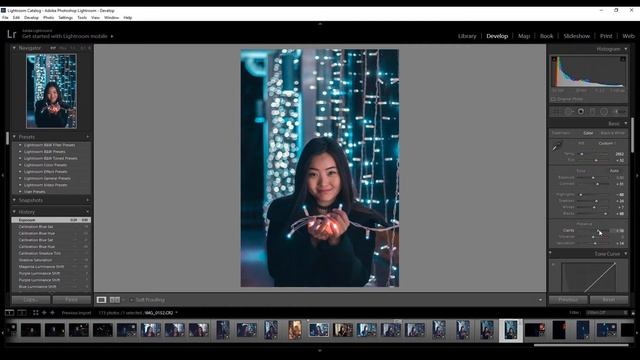640x360 pixels.
Task: Click the Lightroom Lr logo
Action: tap(11, 34)
